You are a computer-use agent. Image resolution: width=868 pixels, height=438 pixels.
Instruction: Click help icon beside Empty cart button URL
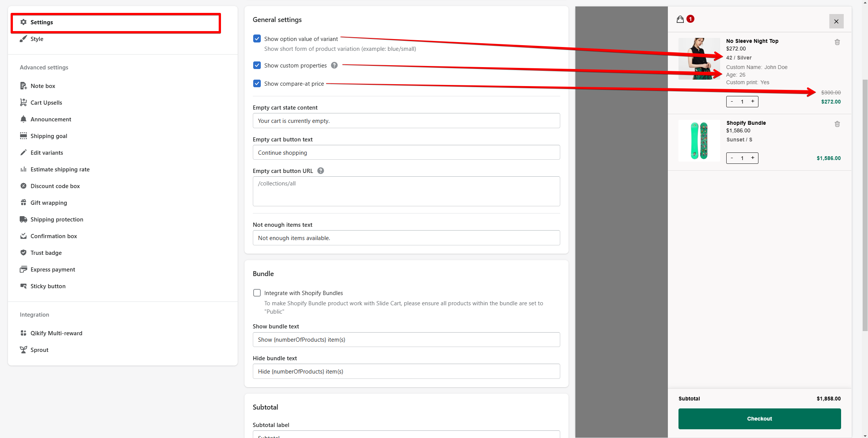click(320, 171)
